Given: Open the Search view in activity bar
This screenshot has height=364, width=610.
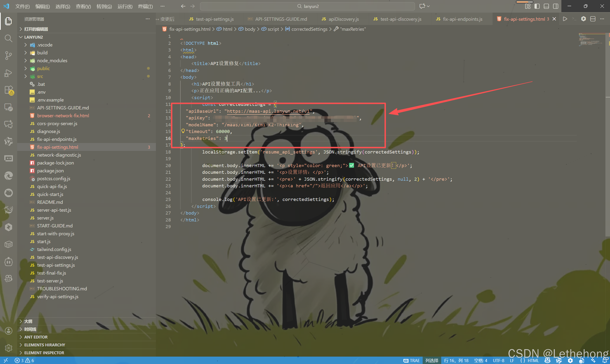Looking at the screenshot, I should point(8,38).
